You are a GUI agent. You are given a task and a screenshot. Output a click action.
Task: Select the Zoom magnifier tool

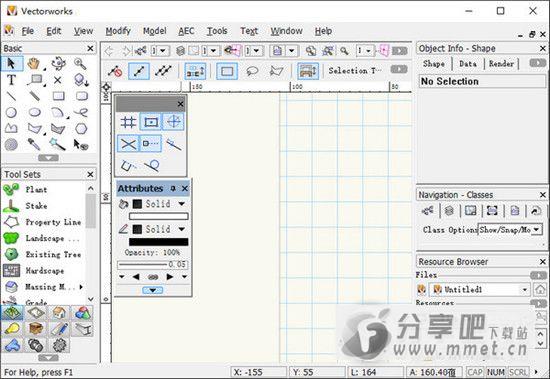tap(81, 64)
